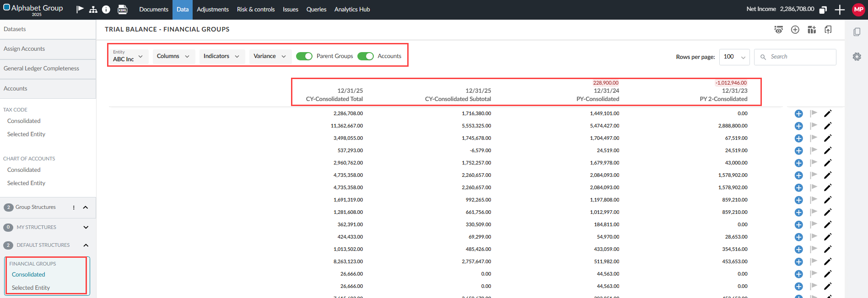This screenshot has width=868, height=298.
Task: Click the CY-Consolidated Subtotal column header
Action: (x=458, y=95)
